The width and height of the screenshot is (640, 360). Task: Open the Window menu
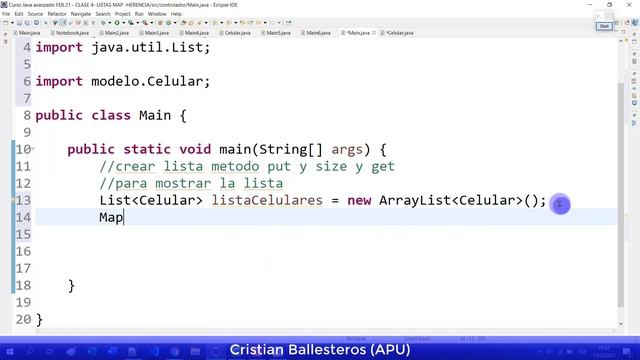pyautogui.click(x=157, y=14)
